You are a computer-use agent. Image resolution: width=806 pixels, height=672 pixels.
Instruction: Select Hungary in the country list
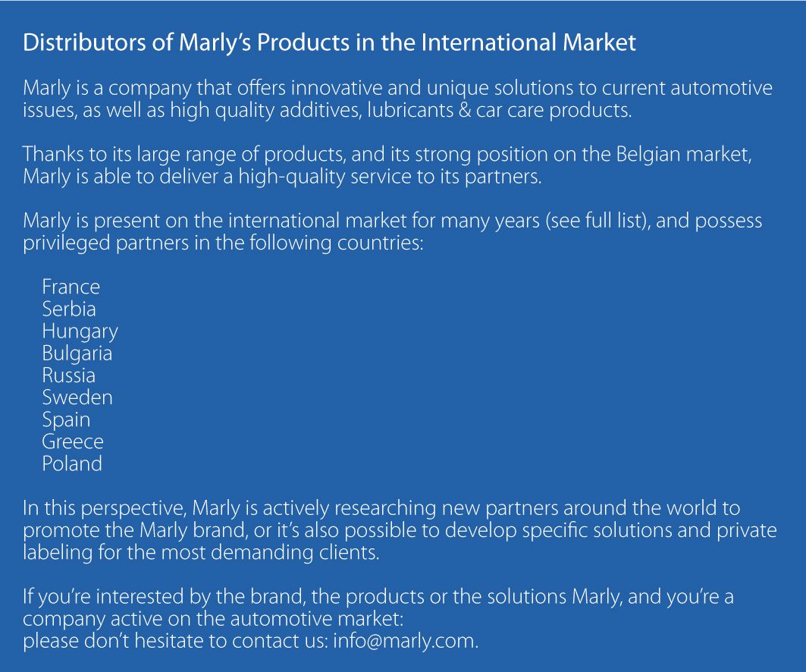(80, 331)
